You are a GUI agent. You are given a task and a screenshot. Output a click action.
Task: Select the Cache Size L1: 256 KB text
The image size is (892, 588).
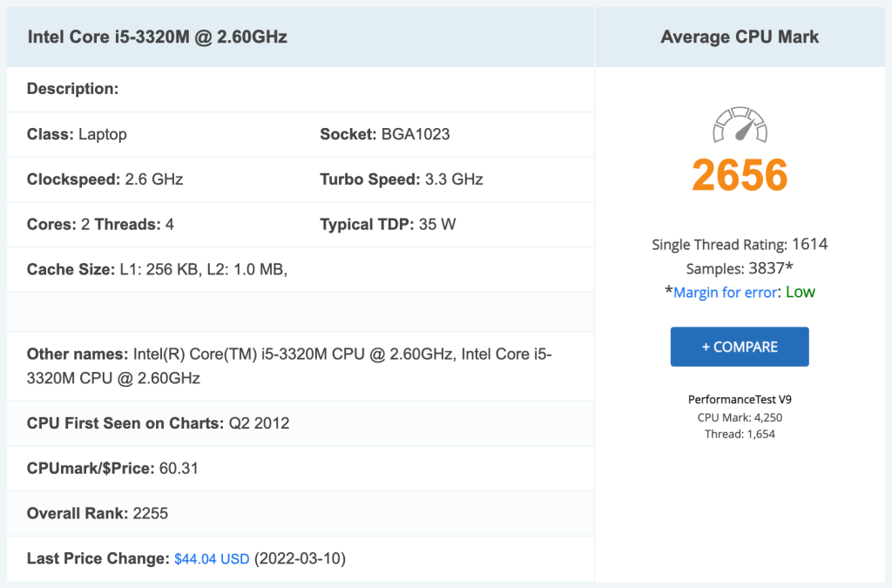coord(157,269)
